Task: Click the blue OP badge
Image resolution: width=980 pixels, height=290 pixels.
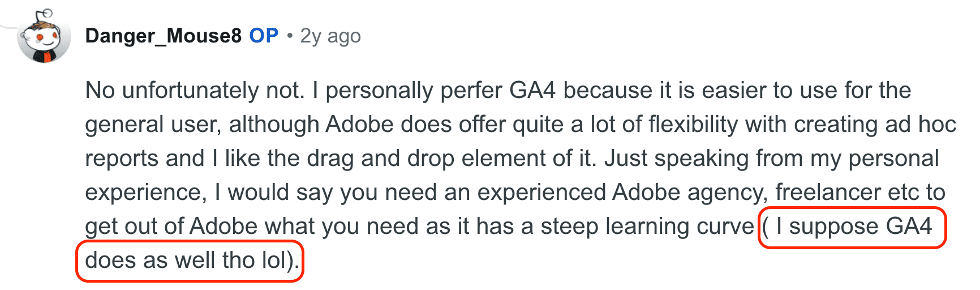Action: tap(264, 36)
